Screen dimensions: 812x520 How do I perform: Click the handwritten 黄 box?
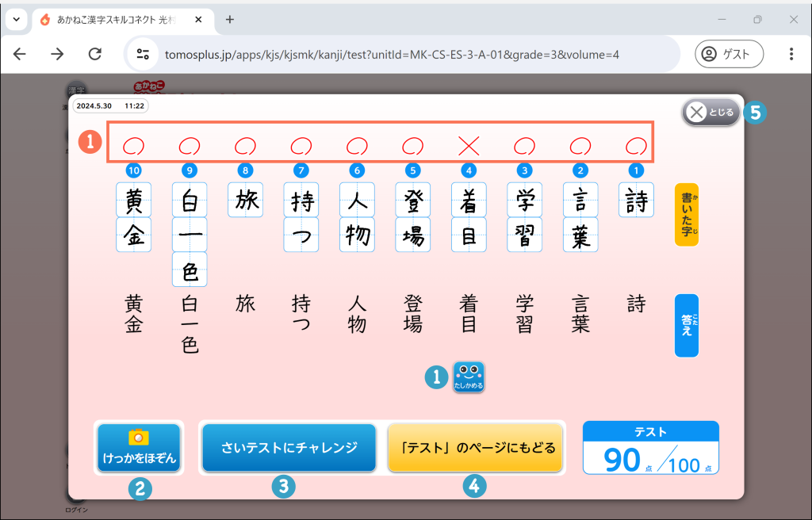click(x=133, y=200)
